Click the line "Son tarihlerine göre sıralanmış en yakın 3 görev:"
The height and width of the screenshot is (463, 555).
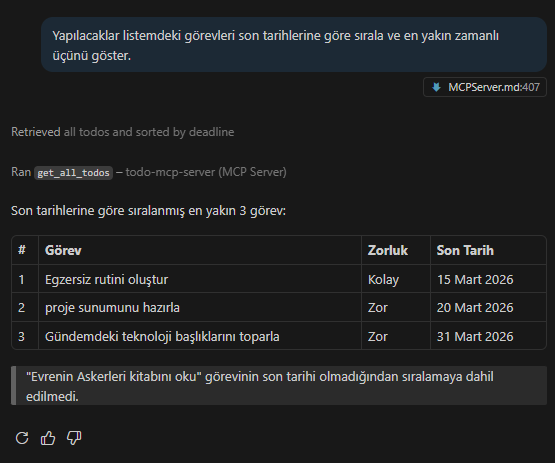point(148,211)
